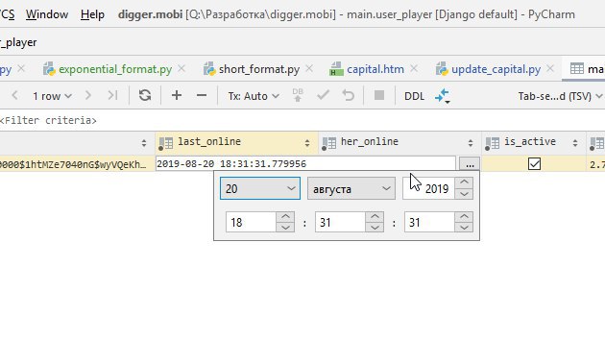Increase the hours value
This screenshot has height=364, width=605.
tap(285, 216)
